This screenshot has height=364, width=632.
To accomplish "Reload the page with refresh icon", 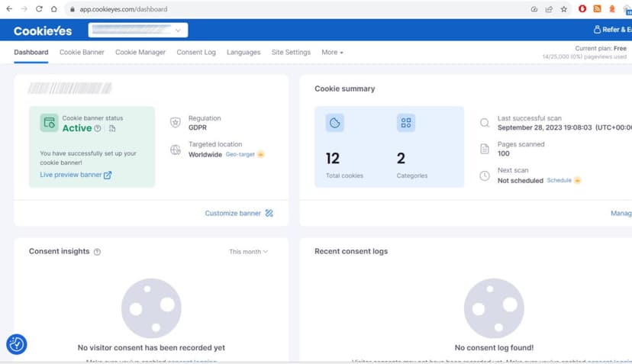I will [x=39, y=9].
